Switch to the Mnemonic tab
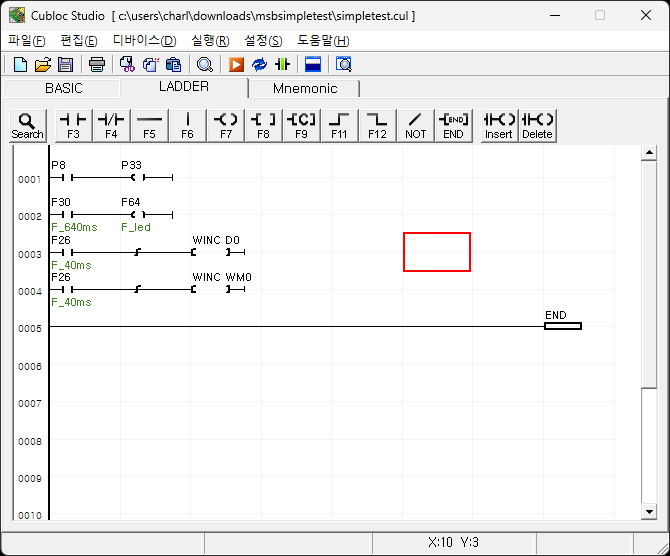670x556 pixels. point(305,88)
